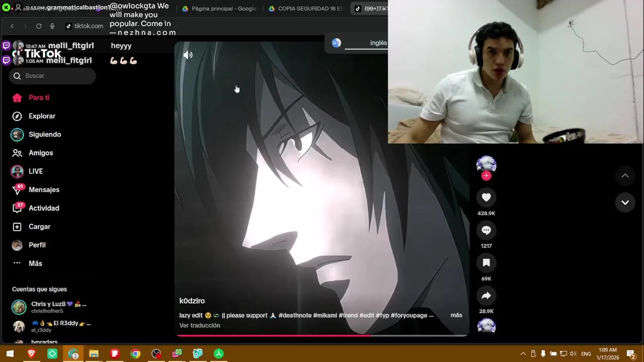Reload the page with refresh icon
The width and height of the screenshot is (644, 362).
[39, 26]
